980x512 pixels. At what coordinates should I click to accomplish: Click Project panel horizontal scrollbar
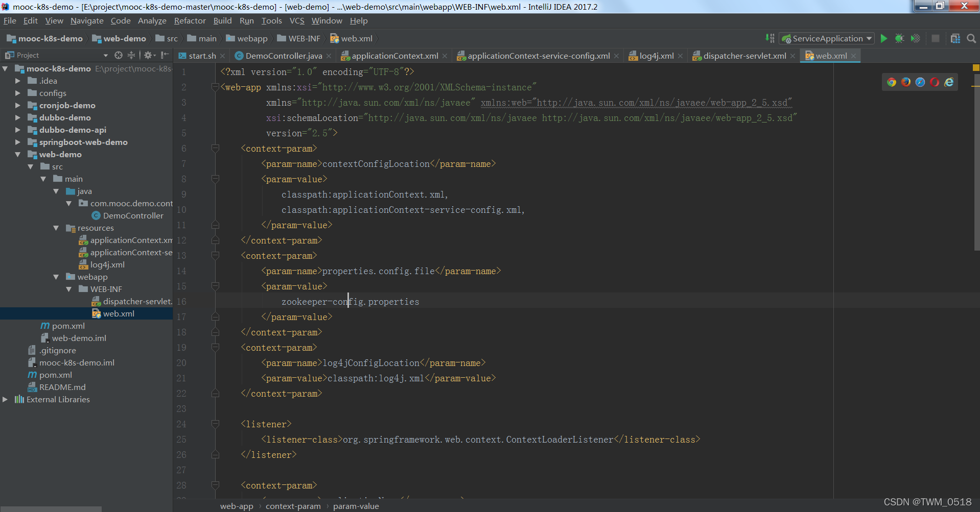(x=51, y=509)
